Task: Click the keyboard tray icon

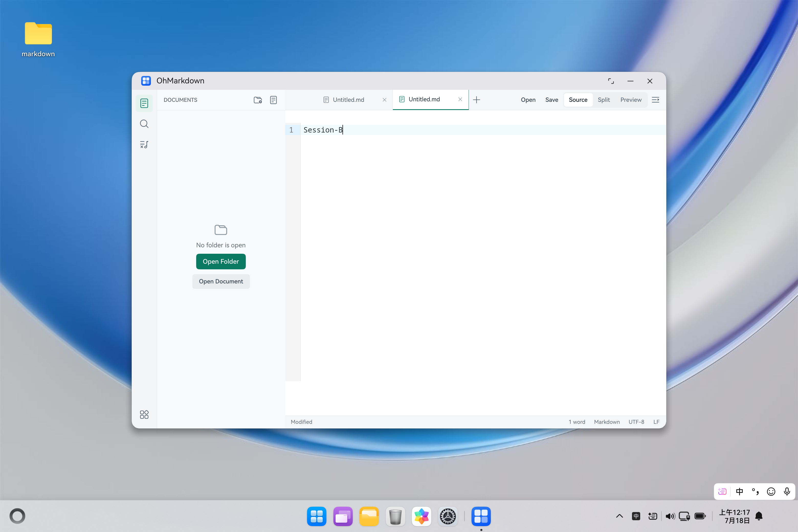Action: point(652,516)
